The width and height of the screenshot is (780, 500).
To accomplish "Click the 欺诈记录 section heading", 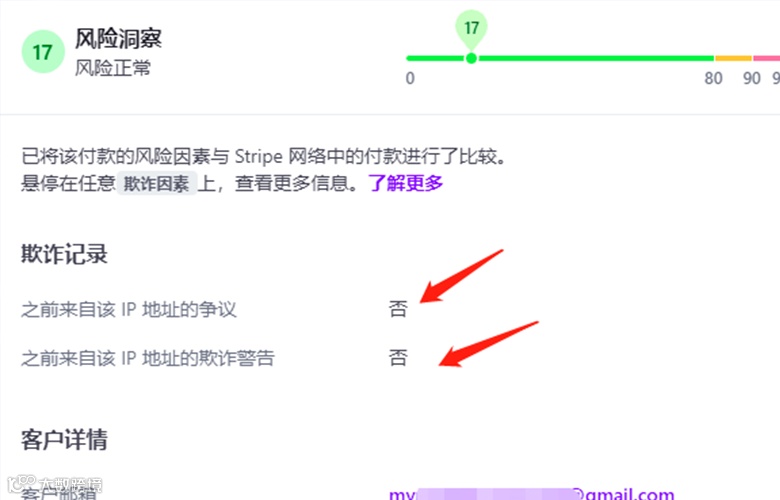I will (64, 254).
